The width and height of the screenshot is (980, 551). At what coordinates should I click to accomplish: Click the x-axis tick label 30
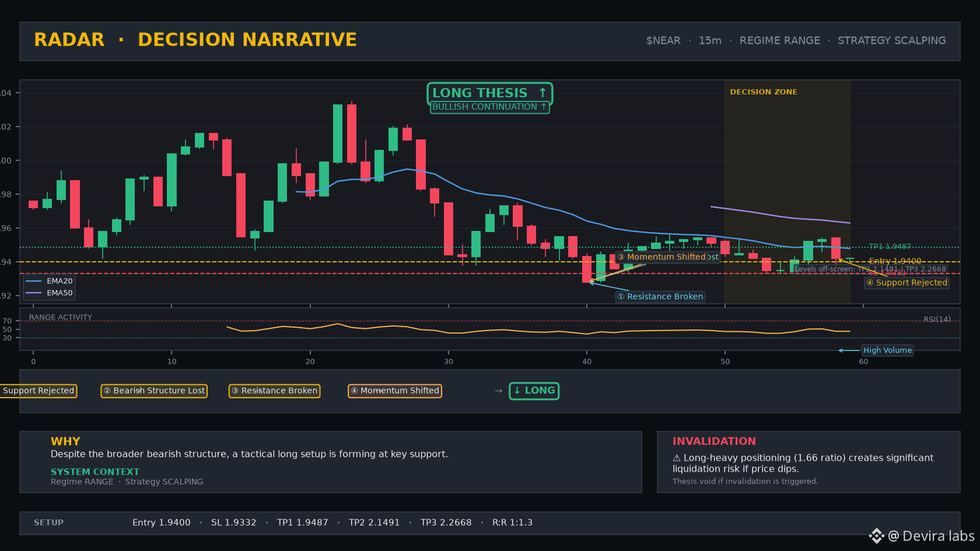click(x=448, y=362)
